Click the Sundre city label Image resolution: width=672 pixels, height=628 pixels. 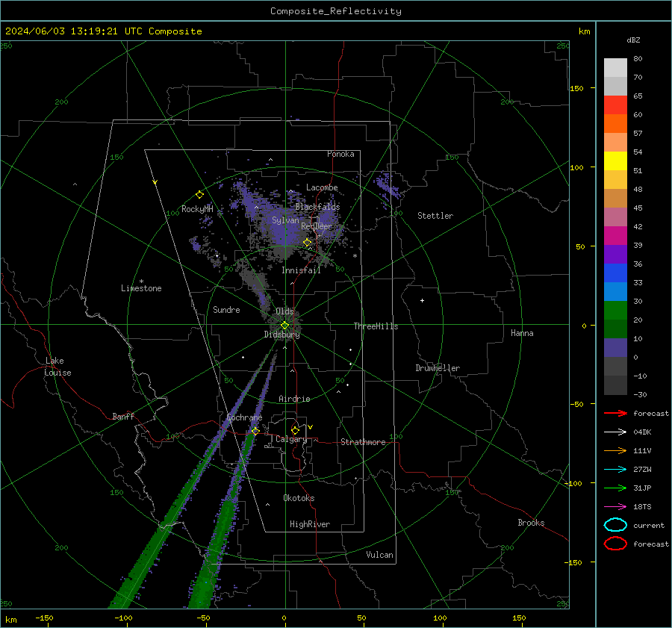click(x=226, y=309)
